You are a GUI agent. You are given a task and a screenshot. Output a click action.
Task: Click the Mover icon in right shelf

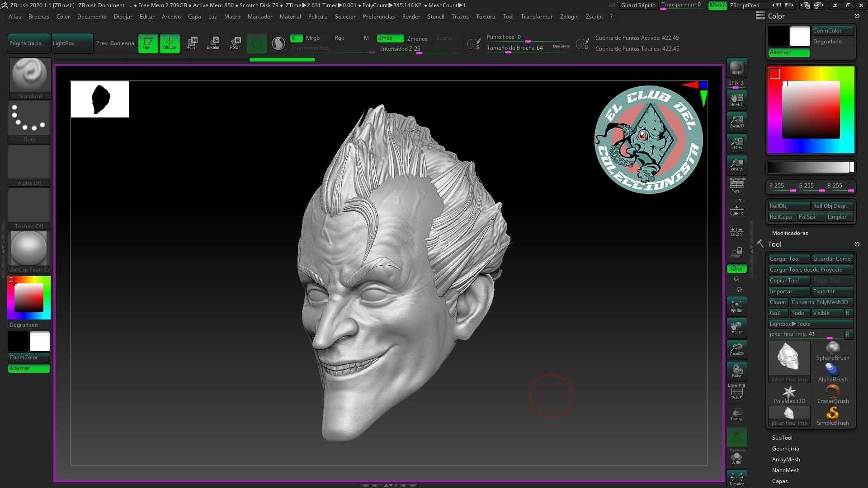pos(736,328)
